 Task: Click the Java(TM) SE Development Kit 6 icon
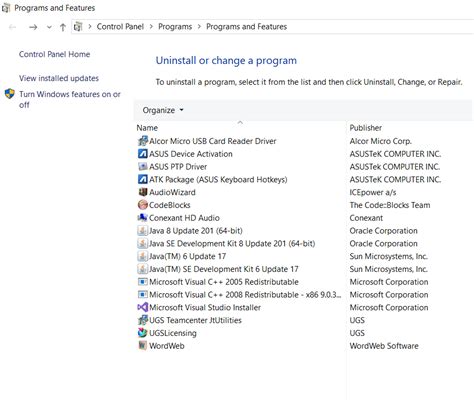pyautogui.click(x=142, y=269)
